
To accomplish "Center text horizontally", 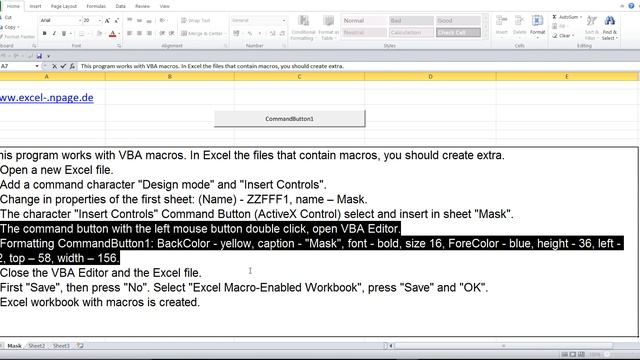I will [x=139, y=33].
